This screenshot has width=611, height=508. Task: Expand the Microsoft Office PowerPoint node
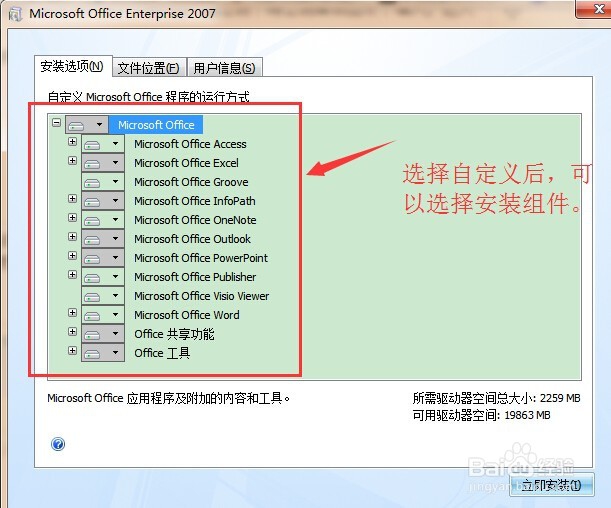72,256
